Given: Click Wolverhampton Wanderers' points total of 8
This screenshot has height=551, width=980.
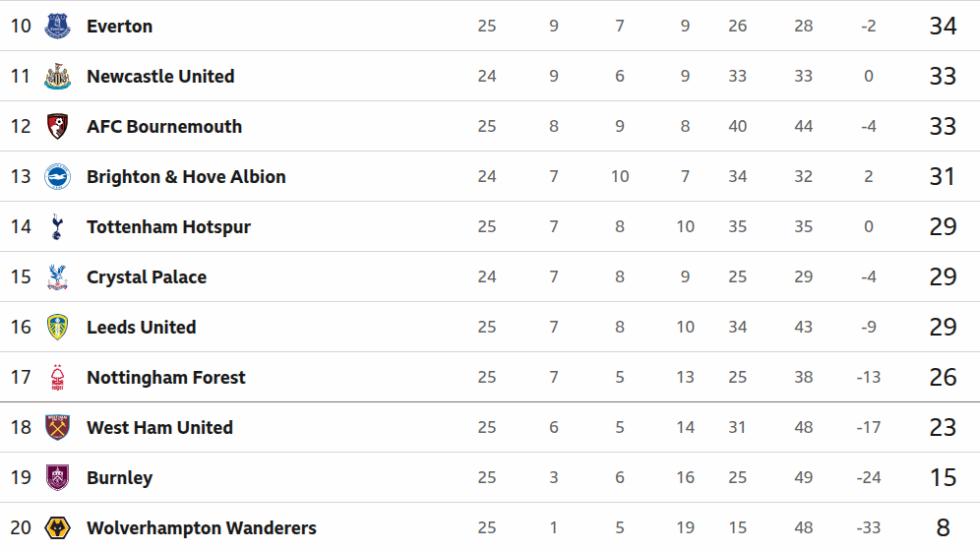Looking at the screenshot, I should tap(943, 528).
